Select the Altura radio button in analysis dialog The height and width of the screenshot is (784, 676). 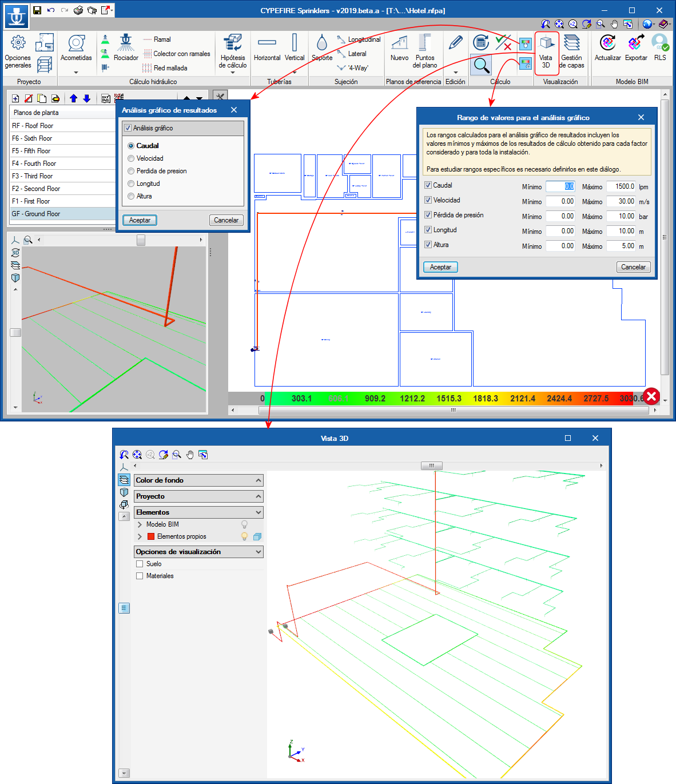131,196
